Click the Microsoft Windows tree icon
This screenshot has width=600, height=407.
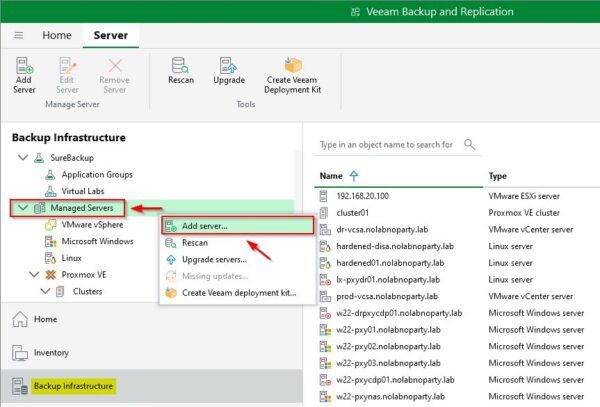(51, 241)
